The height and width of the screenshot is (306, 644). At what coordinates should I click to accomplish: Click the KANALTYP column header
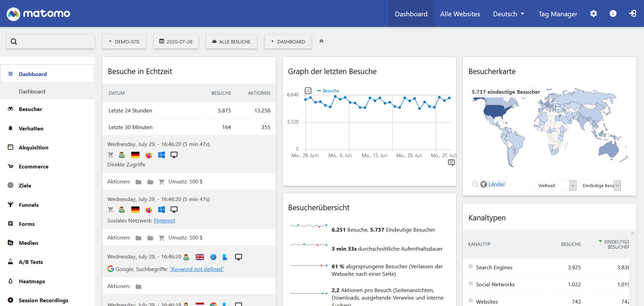click(479, 244)
